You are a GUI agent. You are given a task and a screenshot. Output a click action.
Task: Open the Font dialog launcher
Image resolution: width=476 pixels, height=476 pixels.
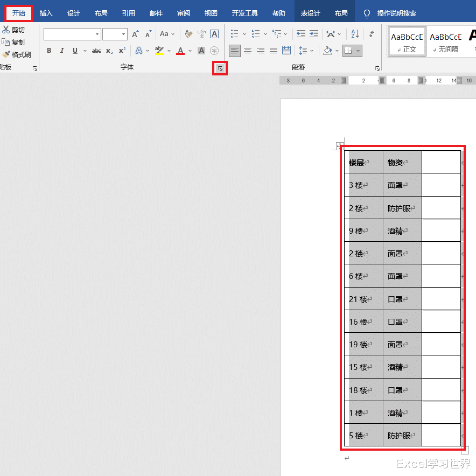(220, 68)
